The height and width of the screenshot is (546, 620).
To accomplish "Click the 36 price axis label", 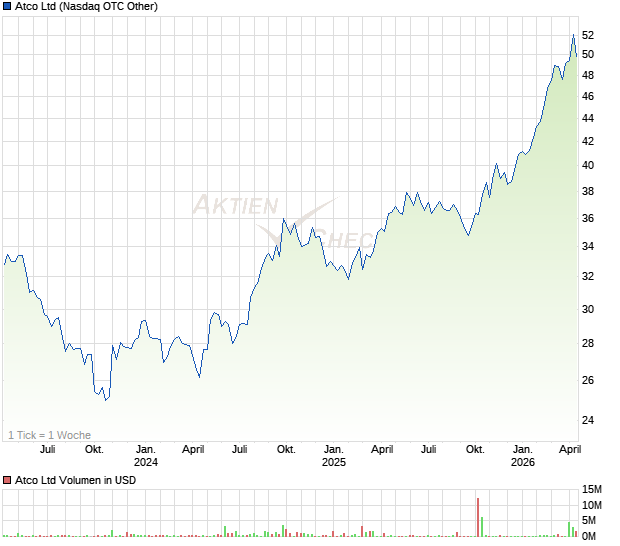I will pyautogui.click(x=588, y=218).
